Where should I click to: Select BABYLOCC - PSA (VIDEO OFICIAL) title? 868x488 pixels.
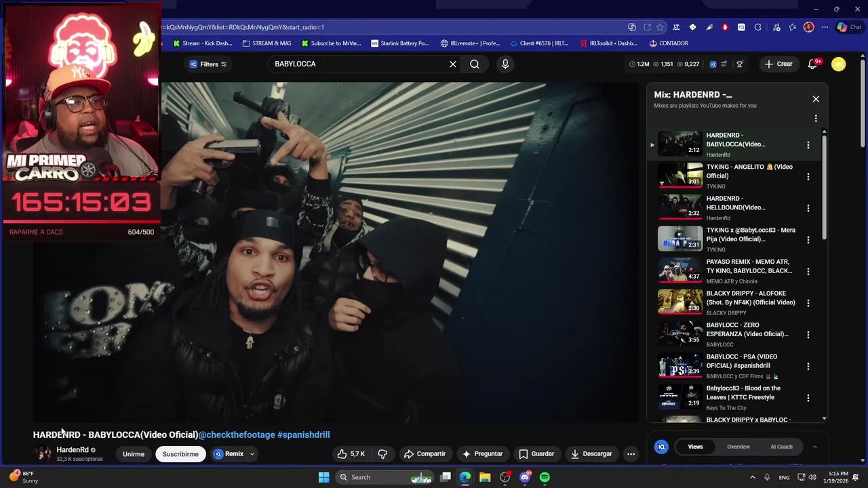point(741,361)
